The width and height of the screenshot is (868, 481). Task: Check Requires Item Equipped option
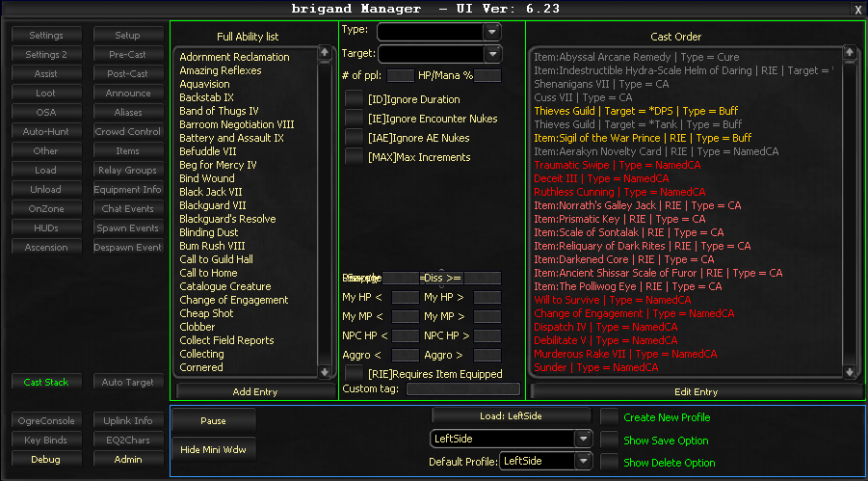coord(354,373)
